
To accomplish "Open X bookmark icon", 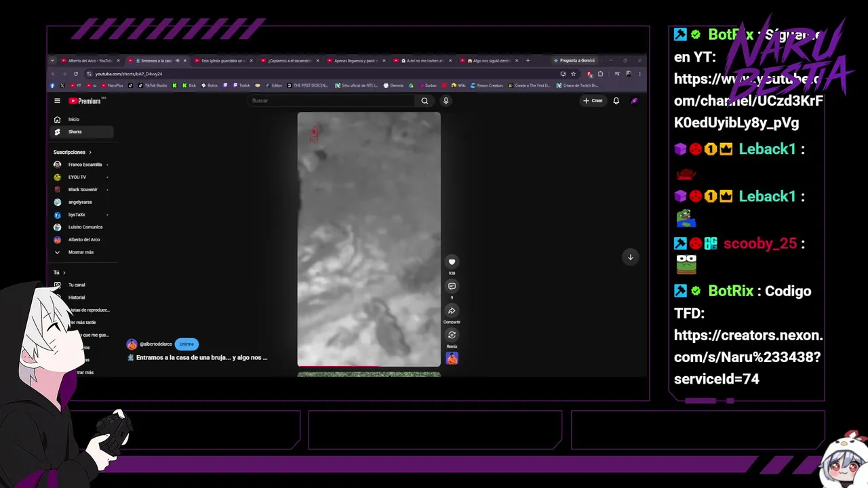I will coord(62,85).
